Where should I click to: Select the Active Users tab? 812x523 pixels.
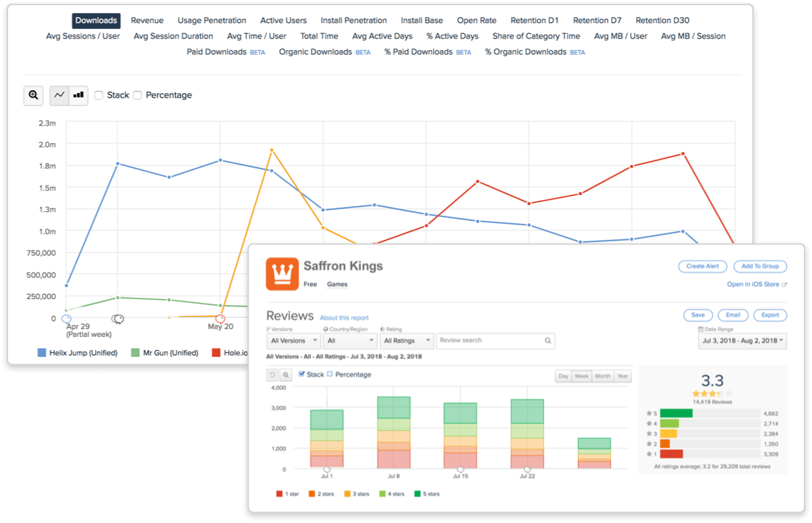coord(283,21)
